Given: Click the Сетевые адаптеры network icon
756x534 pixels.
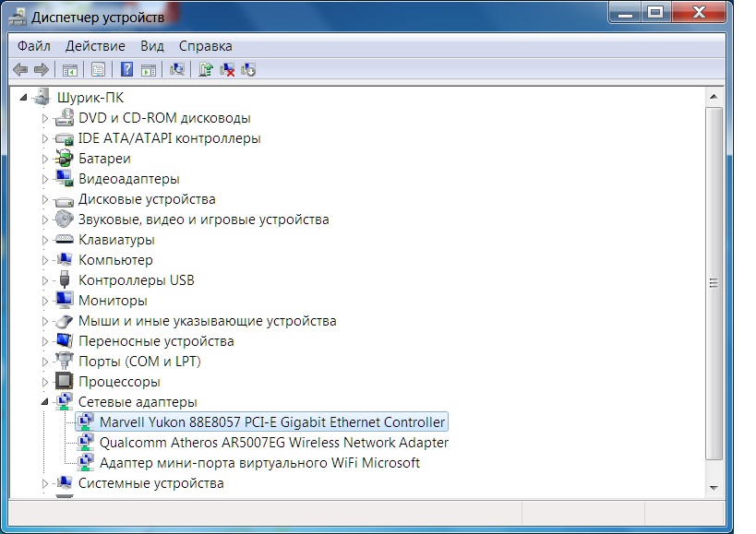Looking at the screenshot, I should [x=64, y=401].
